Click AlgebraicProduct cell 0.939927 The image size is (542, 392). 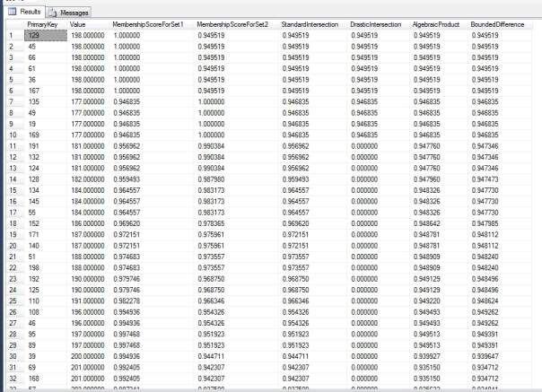click(438, 356)
